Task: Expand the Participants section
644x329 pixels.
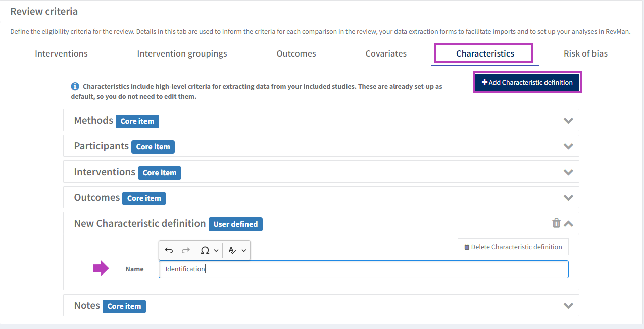Action: pyautogui.click(x=568, y=146)
